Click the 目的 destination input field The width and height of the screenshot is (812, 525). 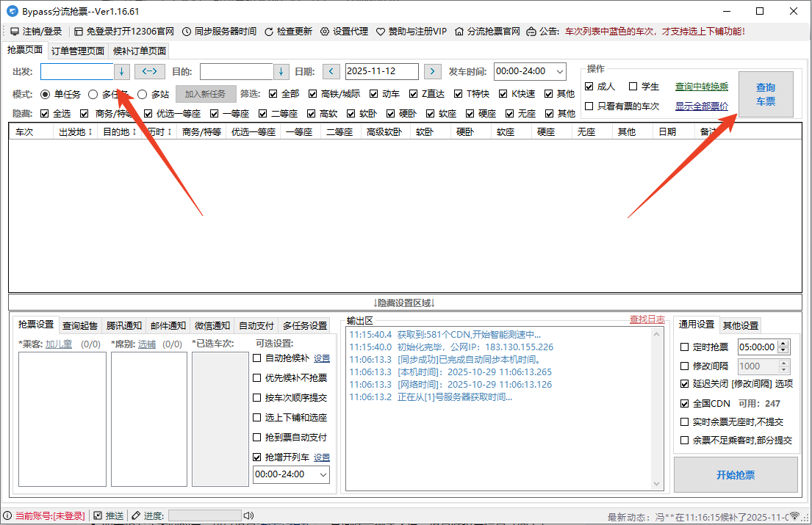pos(236,71)
